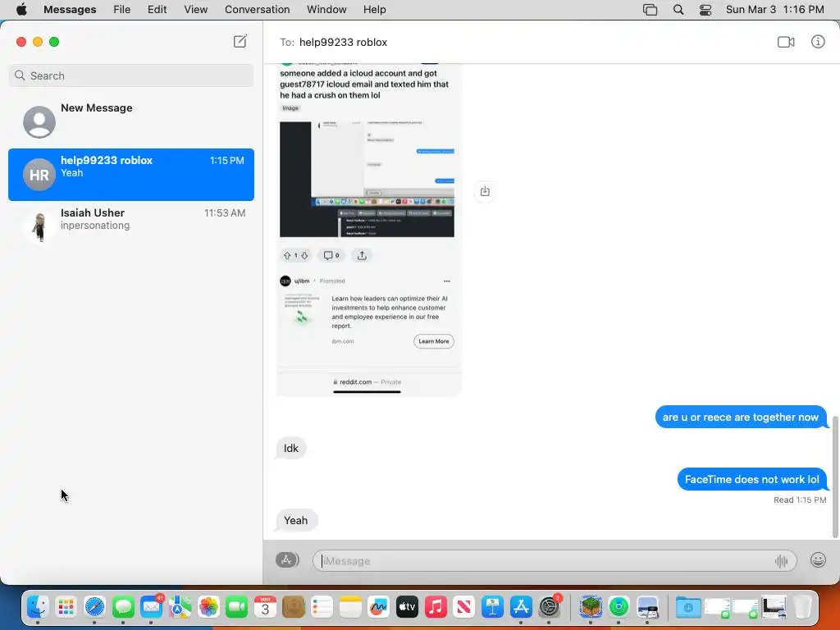Open Freeform from the Dock
This screenshot has height=630, width=840.
click(x=379, y=608)
